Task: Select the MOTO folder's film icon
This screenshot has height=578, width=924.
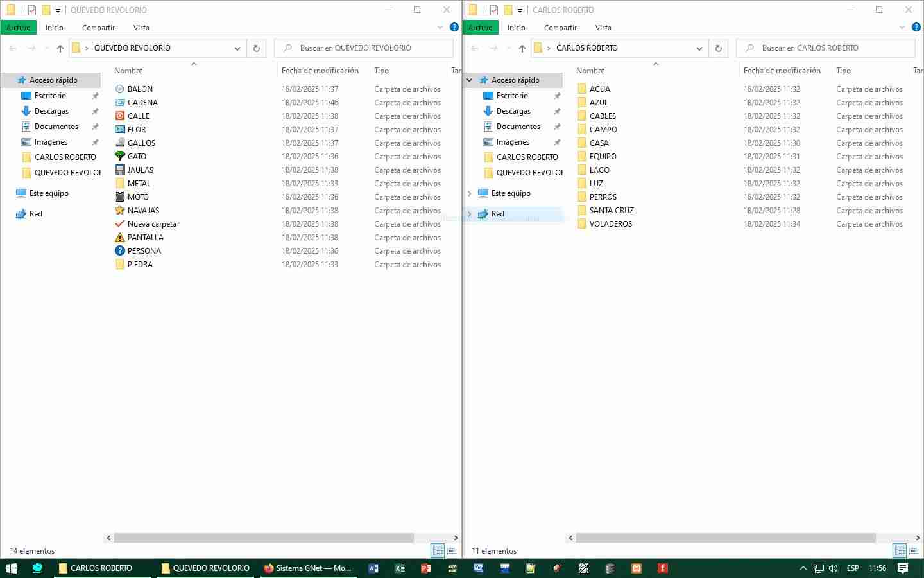Action: (x=119, y=197)
